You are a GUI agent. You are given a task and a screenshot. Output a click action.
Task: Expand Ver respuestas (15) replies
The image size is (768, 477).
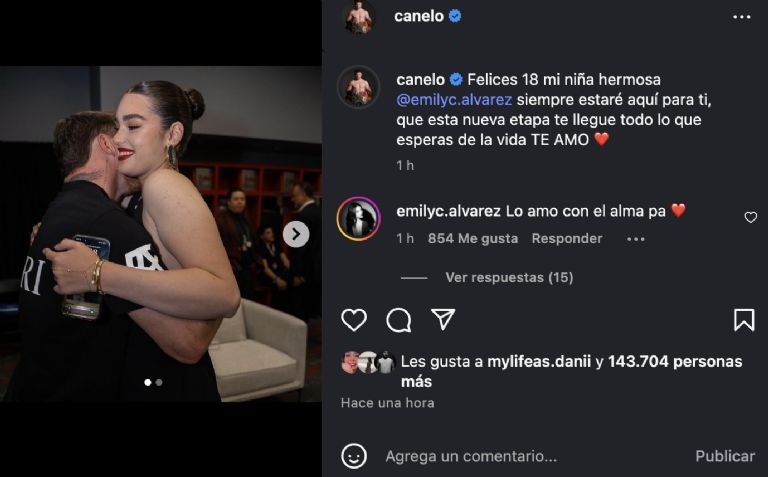[509, 278]
